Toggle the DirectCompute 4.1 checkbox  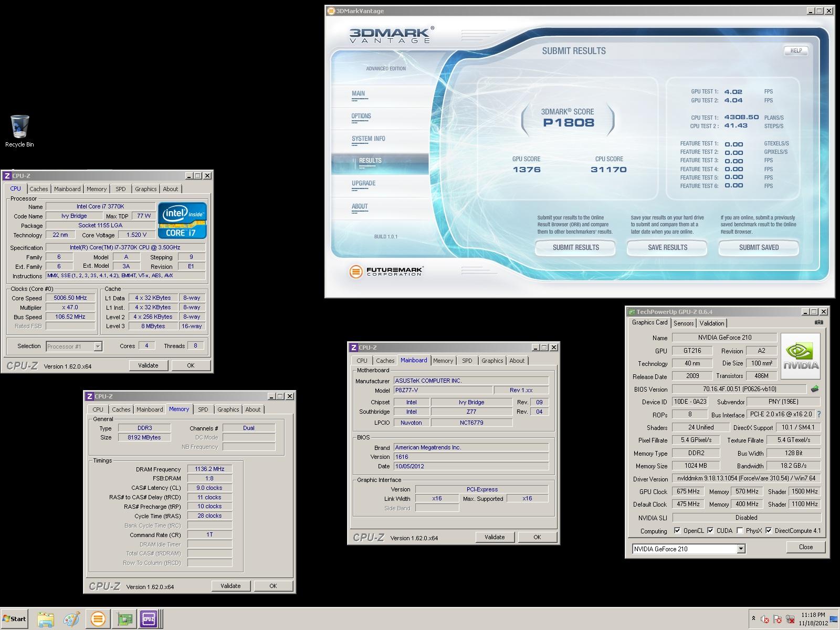tap(769, 531)
